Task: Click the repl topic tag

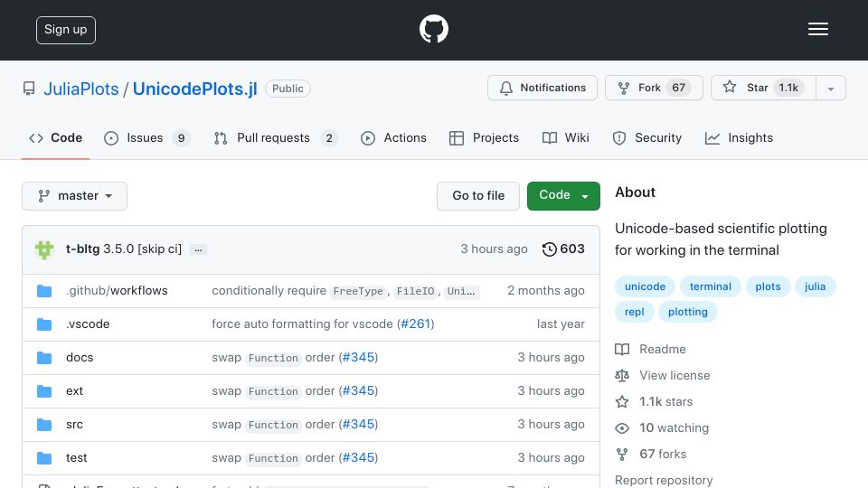Action: (635, 312)
